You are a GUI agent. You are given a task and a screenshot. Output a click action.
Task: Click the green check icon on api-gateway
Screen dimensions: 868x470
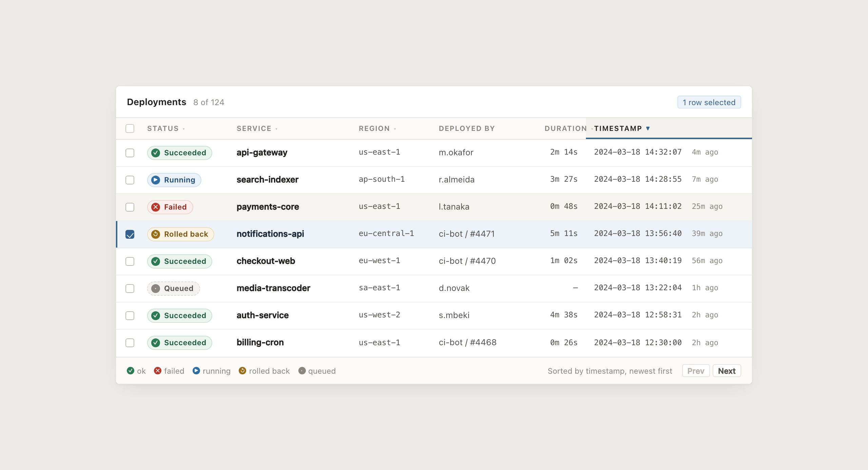(156, 153)
